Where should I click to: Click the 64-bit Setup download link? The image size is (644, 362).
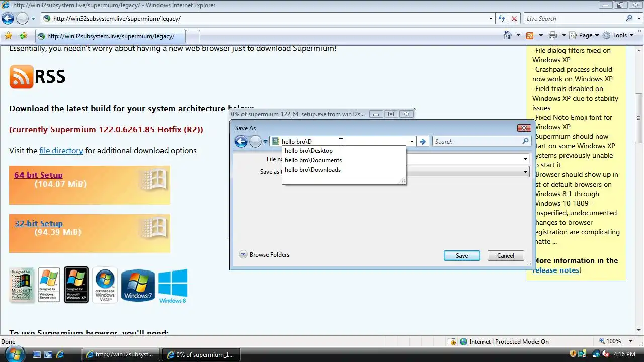click(38, 175)
